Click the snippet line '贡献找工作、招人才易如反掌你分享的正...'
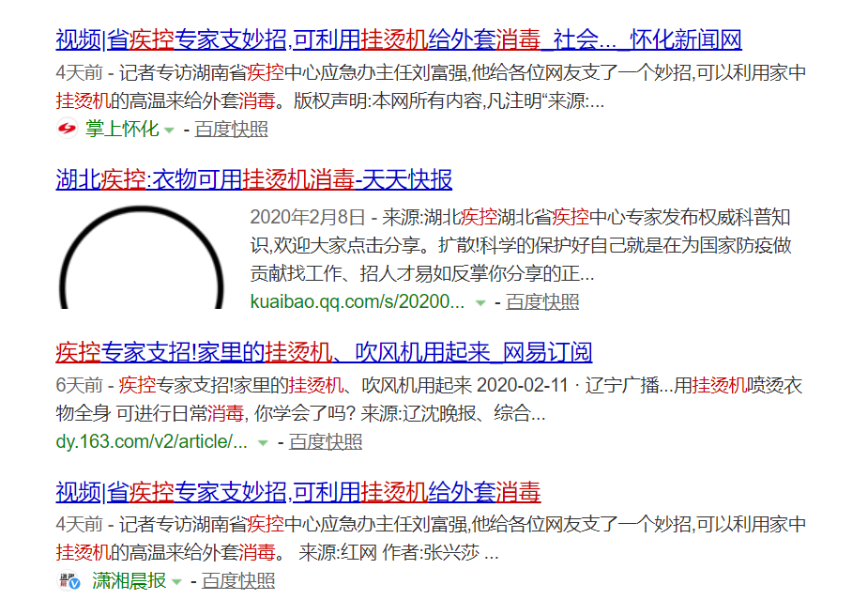Image resolution: width=868 pixels, height=600 pixels. 422,273
